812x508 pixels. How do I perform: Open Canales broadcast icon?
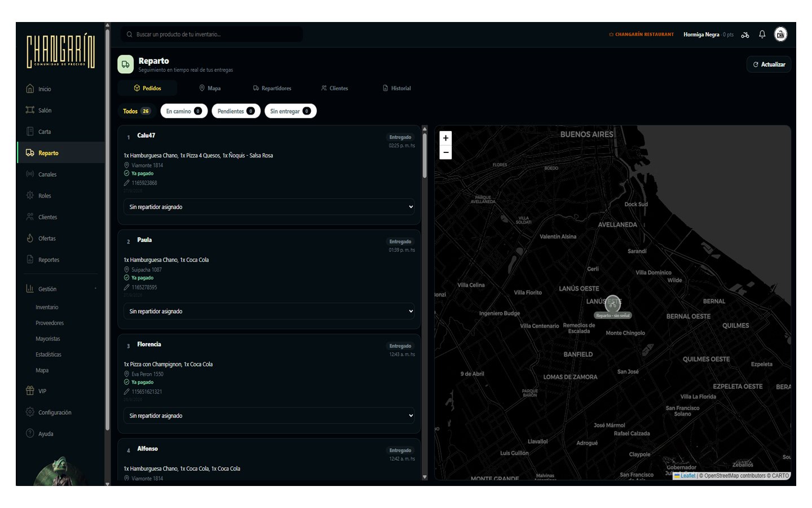(30, 174)
